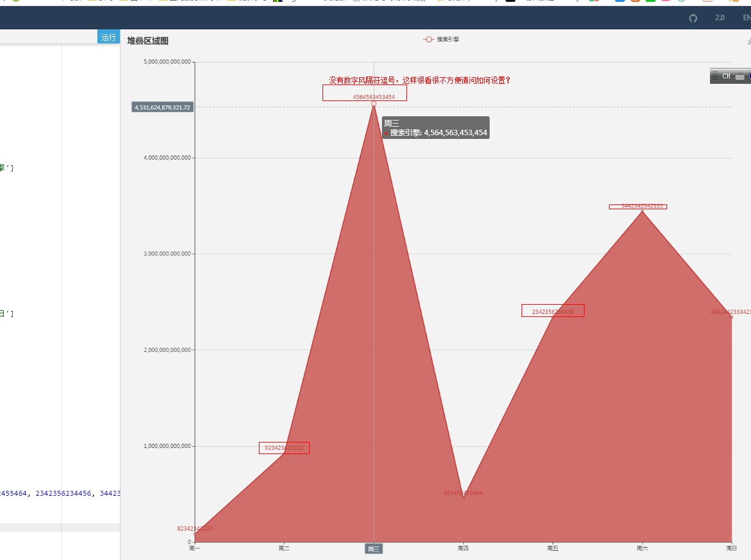
Task: Click the highlighted data point marker at the 周三 peak
Action: (373, 103)
